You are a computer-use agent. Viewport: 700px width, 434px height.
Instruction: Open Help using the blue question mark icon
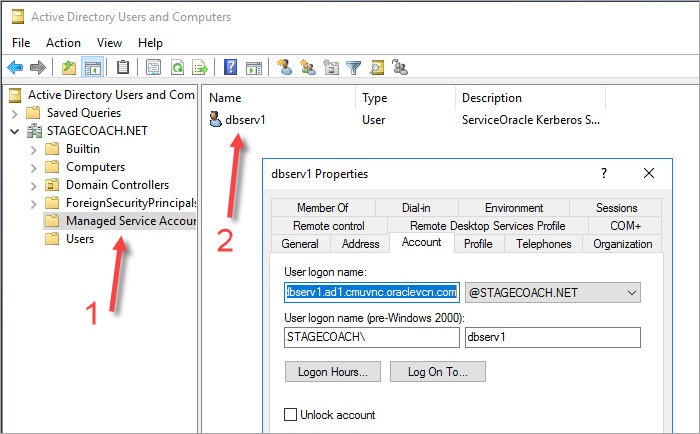(x=230, y=68)
